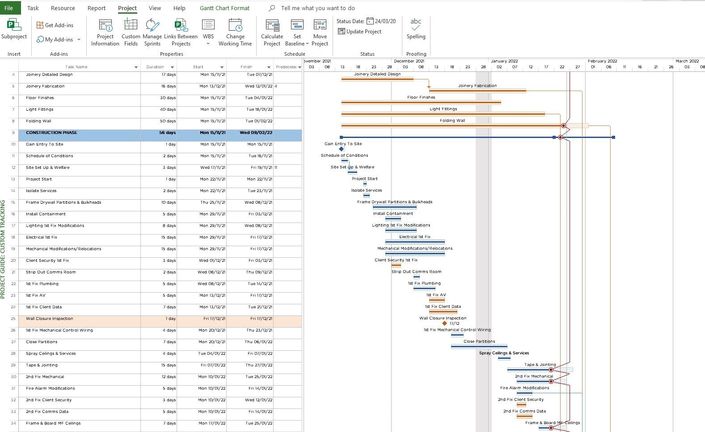Insert a Subproject from the ribbon
This screenshot has width=705, height=432.
coord(14,29)
